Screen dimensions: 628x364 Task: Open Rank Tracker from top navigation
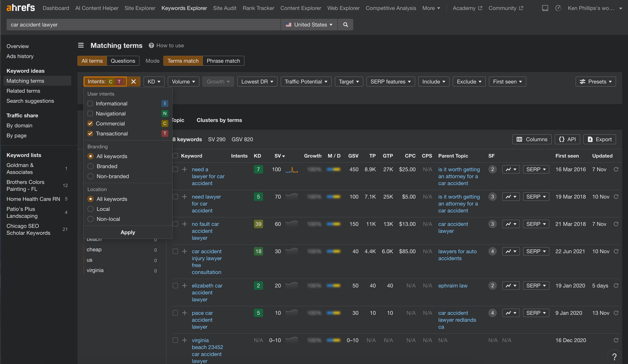point(258,8)
